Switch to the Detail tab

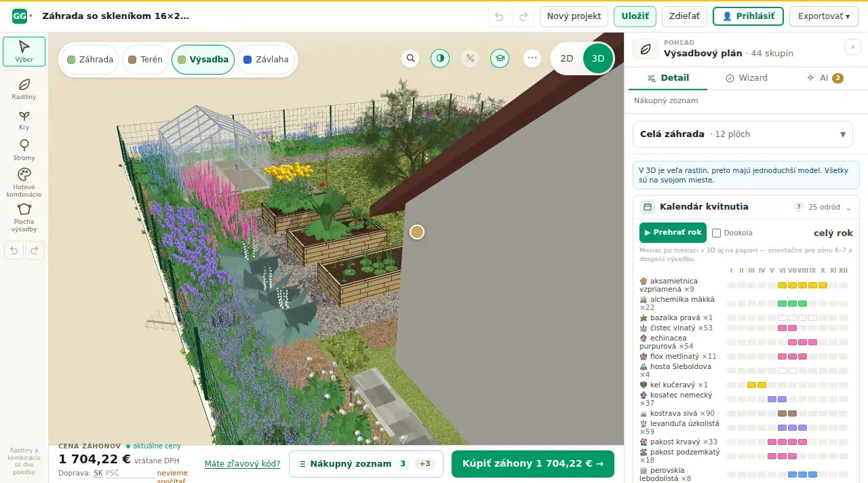668,78
